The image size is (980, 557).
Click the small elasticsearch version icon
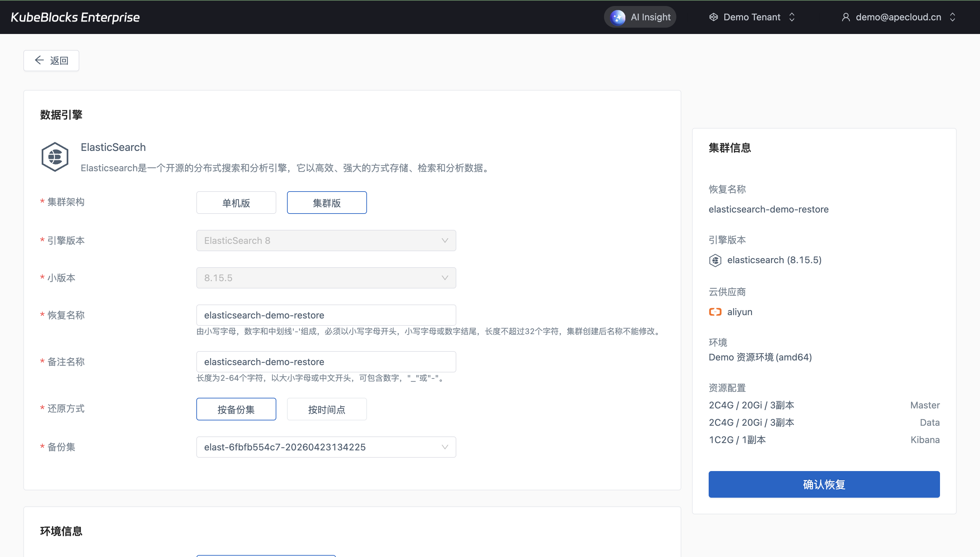tap(715, 260)
